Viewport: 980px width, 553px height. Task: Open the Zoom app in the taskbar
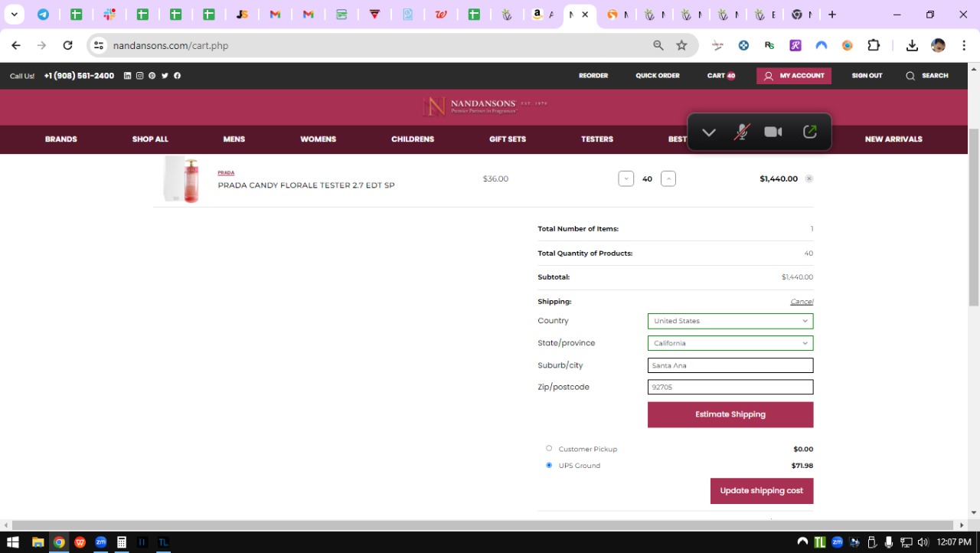click(x=100, y=542)
